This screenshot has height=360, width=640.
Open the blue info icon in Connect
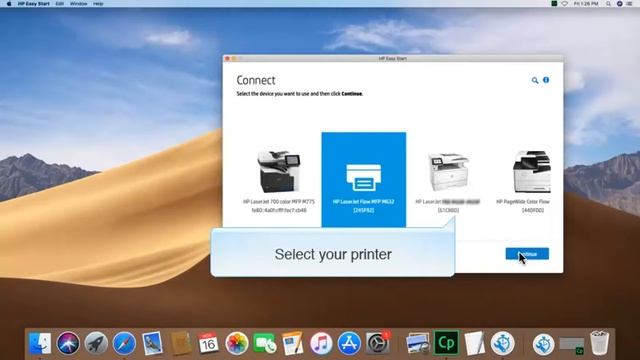546,80
